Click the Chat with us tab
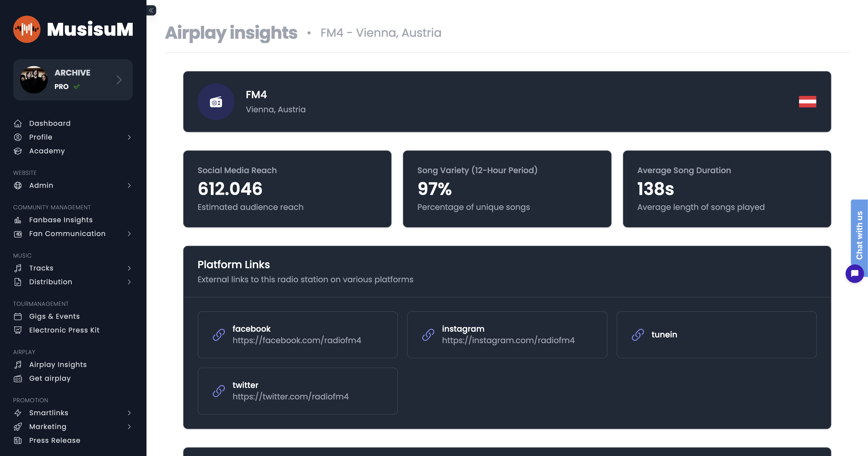The width and height of the screenshot is (868, 456). click(859, 235)
